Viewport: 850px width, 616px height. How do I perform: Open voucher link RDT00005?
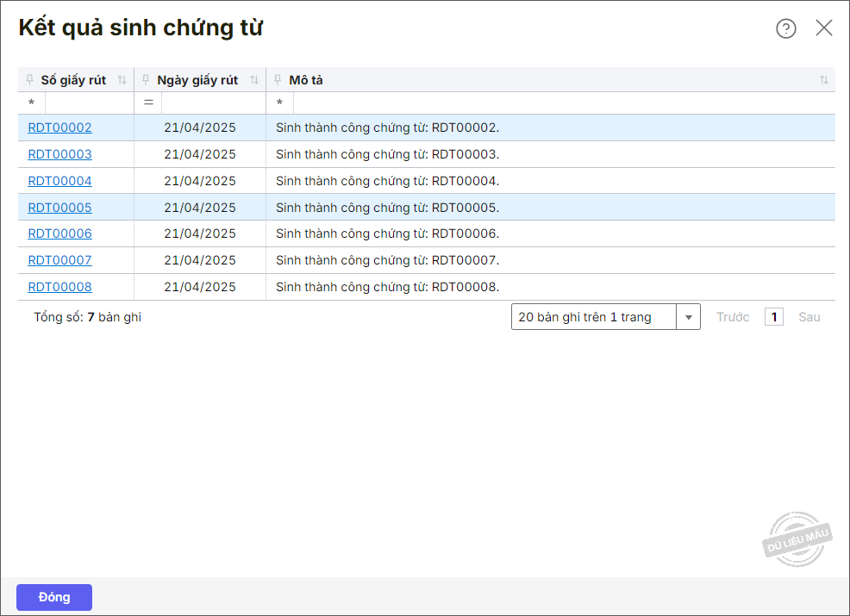coord(59,208)
